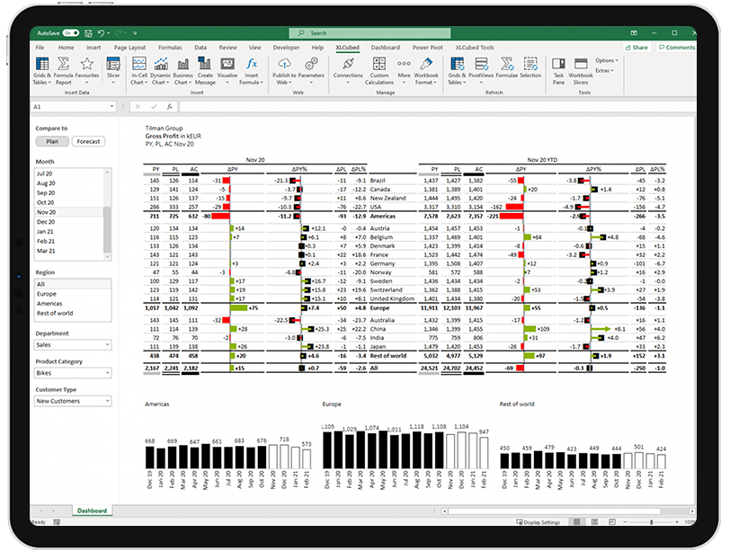Open the Customer Type dropdown
Image resolution: width=730 pixels, height=560 pixels.
73,401
